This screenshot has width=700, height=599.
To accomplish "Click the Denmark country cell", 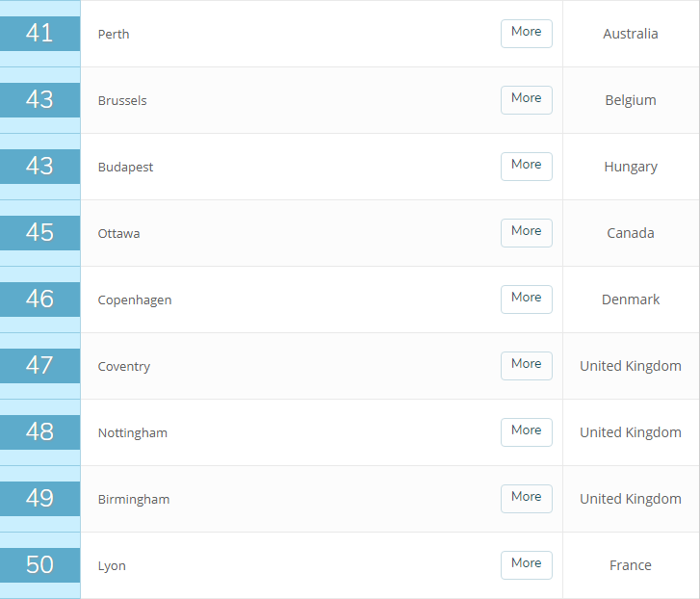I will coord(631,299).
